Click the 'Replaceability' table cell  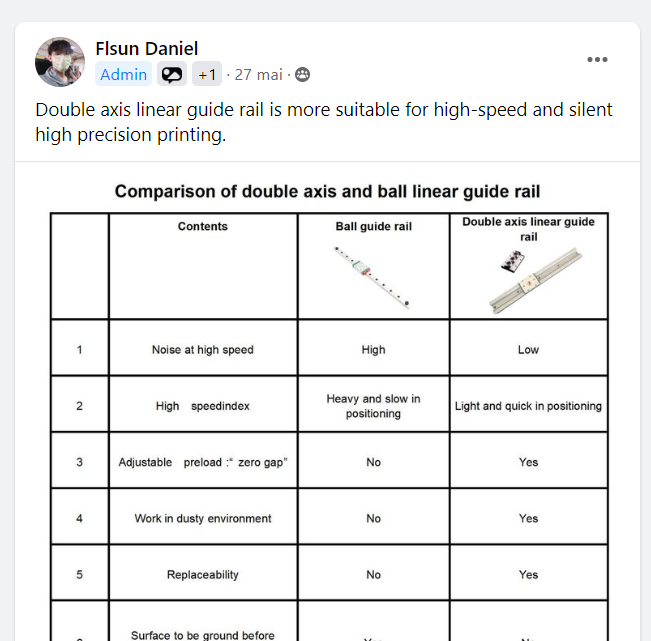(203, 575)
